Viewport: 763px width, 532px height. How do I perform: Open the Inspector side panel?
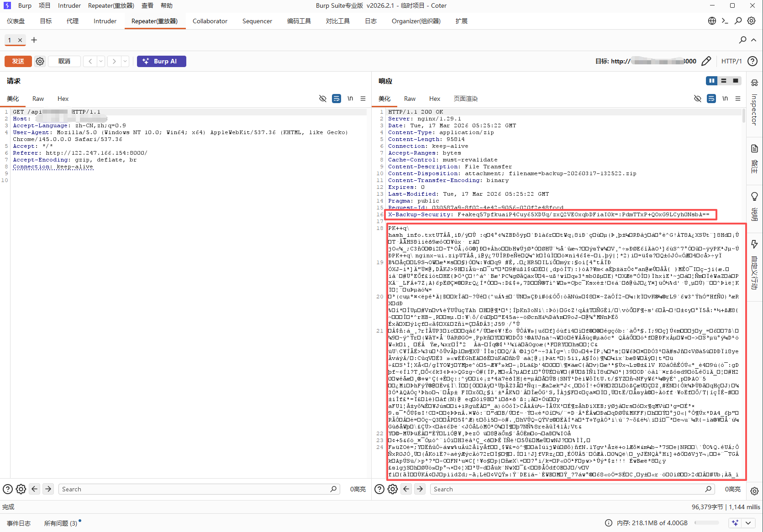[x=754, y=105]
